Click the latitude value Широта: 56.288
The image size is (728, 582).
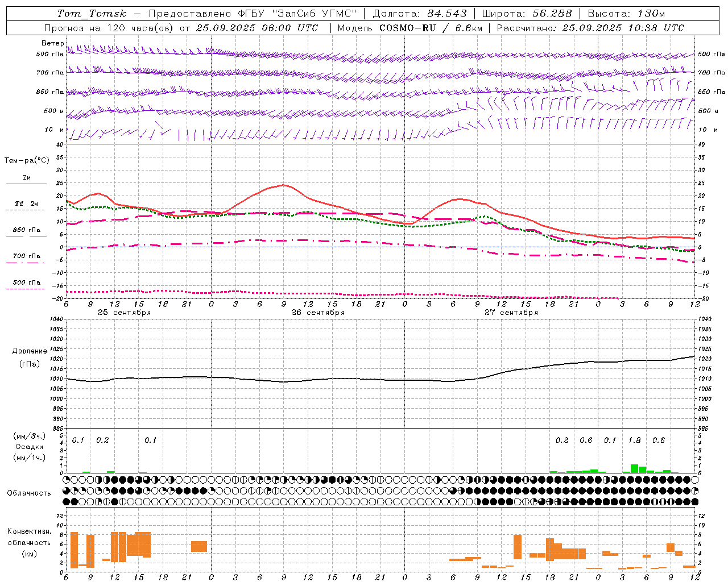(x=527, y=14)
